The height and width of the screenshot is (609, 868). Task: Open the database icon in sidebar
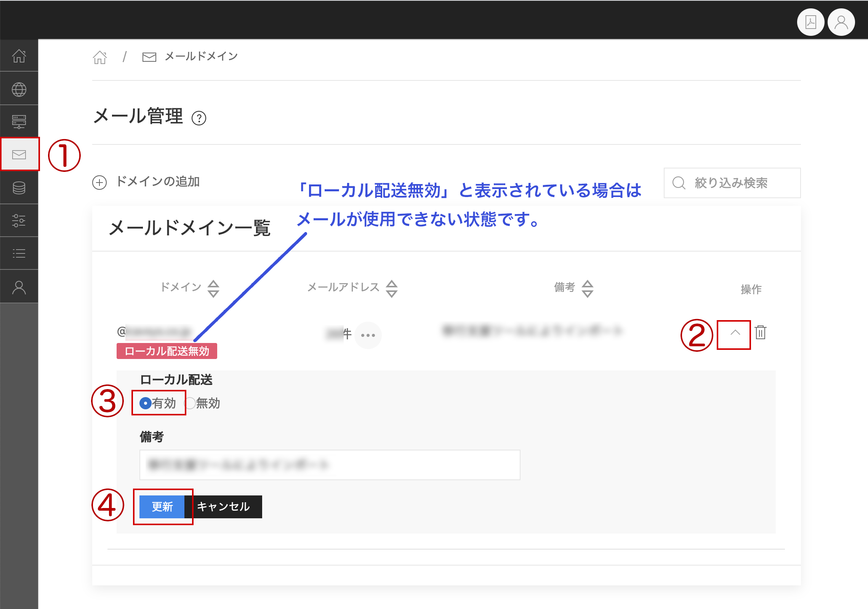(19, 188)
